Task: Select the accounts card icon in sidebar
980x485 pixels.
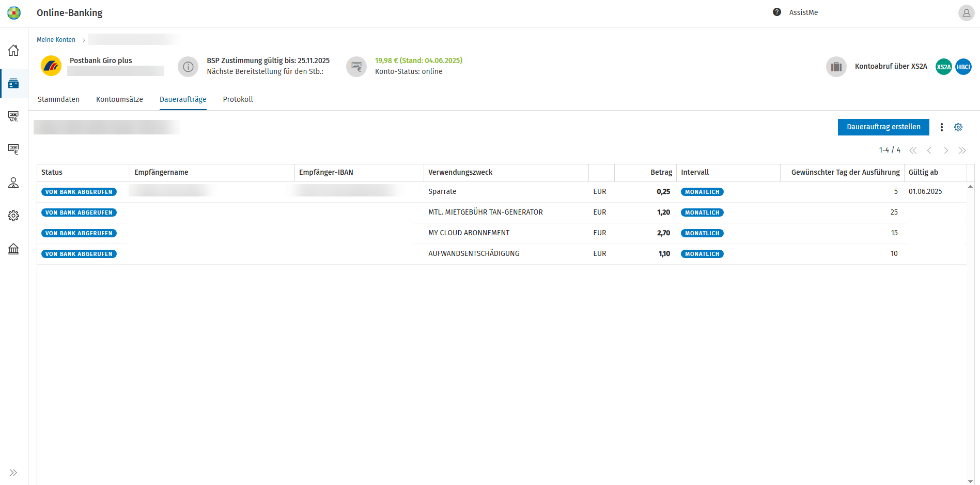Action: 13,83
